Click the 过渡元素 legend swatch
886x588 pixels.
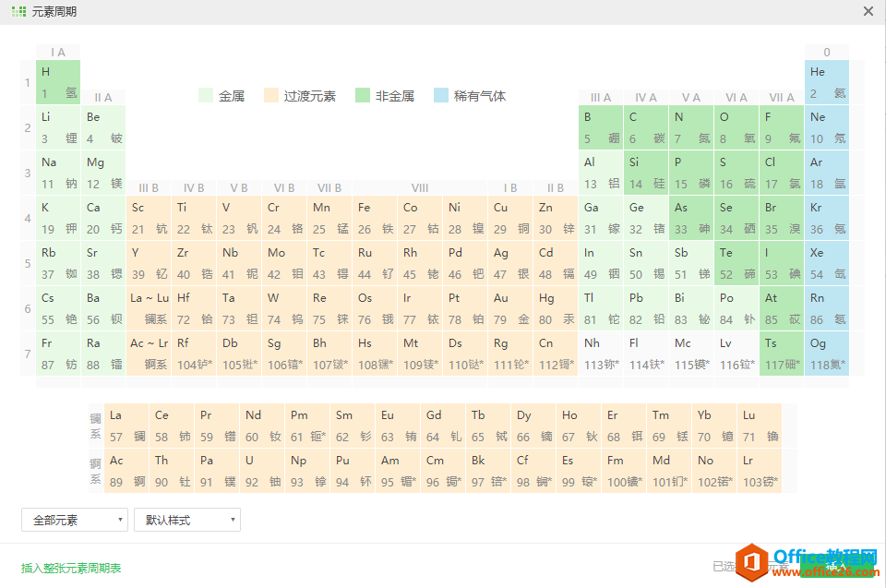coord(271,96)
